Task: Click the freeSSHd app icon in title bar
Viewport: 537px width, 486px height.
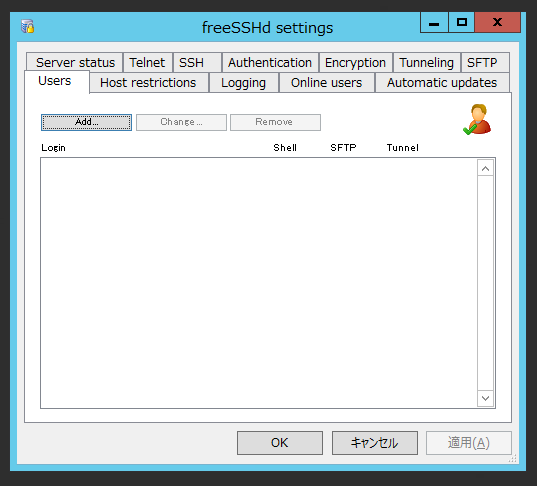Action: click(28, 26)
